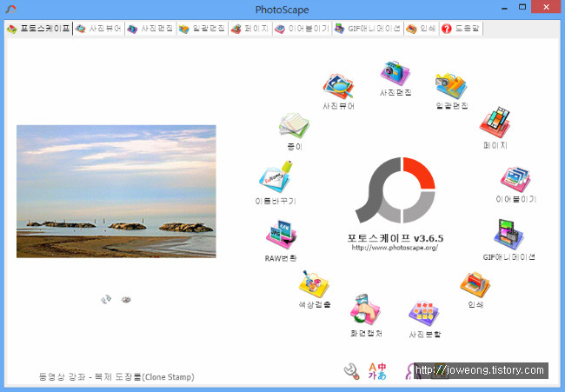Open 색상검출 color picker icon
Viewport: 565px width, 392px height.
point(314,284)
